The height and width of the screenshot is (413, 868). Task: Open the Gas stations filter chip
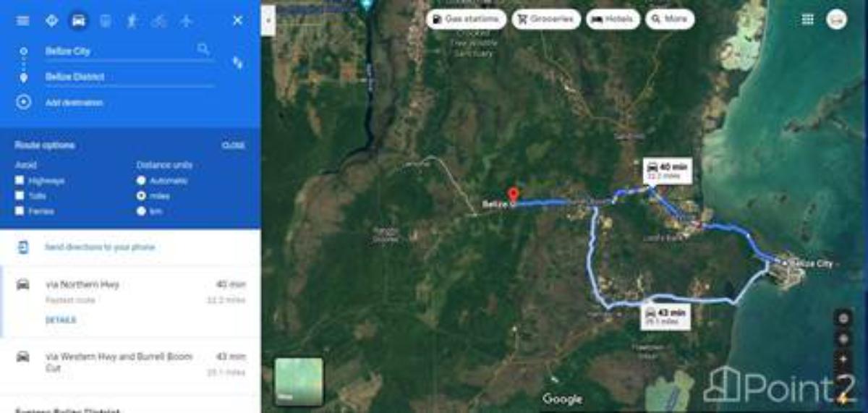pyautogui.click(x=465, y=20)
